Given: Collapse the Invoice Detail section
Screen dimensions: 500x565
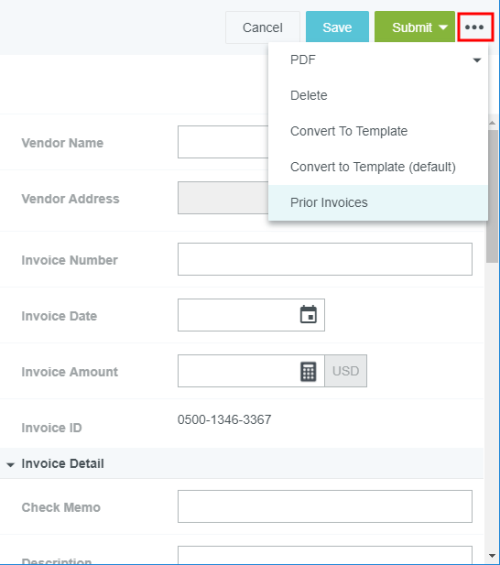Looking at the screenshot, I should pyautogui.click(x=10, y=465).
